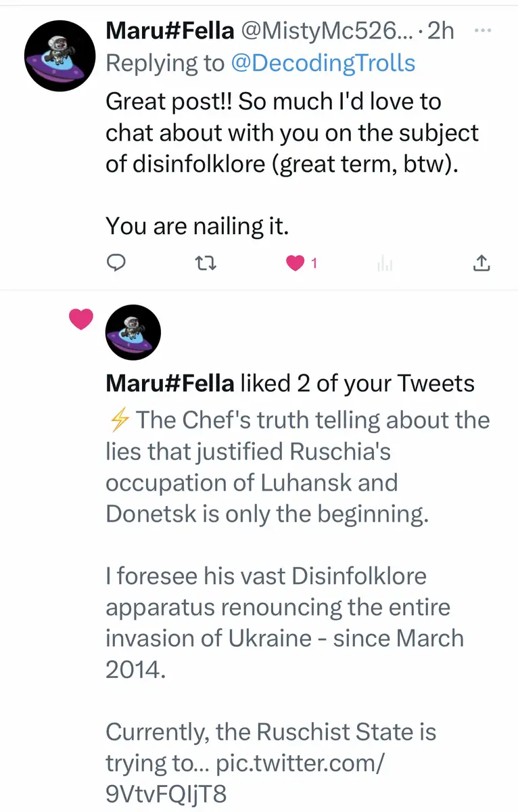Image resolution: width=518 pixels, height=812 pixels.
Task: Open the three-dot more options menu
Action: point(481,30)
